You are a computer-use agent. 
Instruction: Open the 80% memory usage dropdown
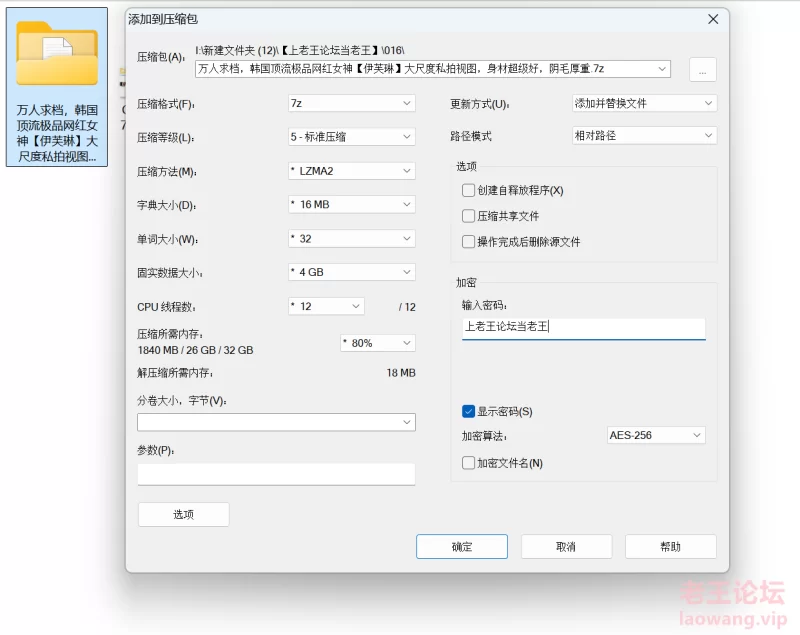(x=378, y=343)
